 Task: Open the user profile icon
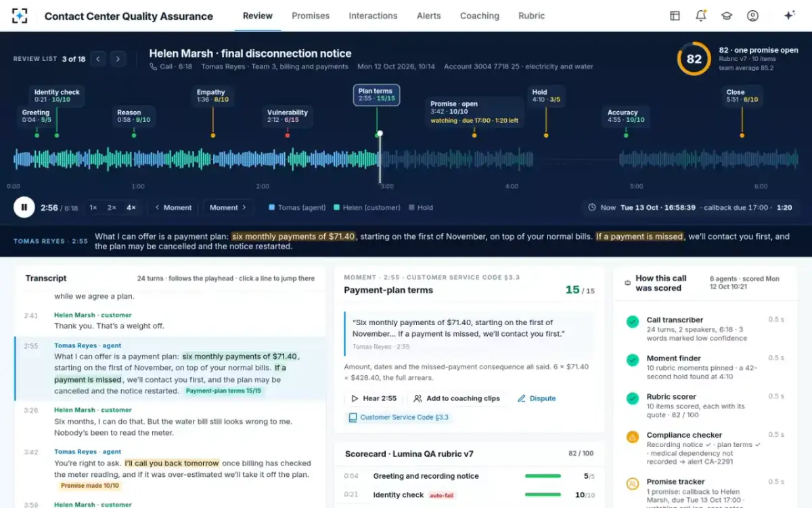pyautogui.click(x=752, y=16)
